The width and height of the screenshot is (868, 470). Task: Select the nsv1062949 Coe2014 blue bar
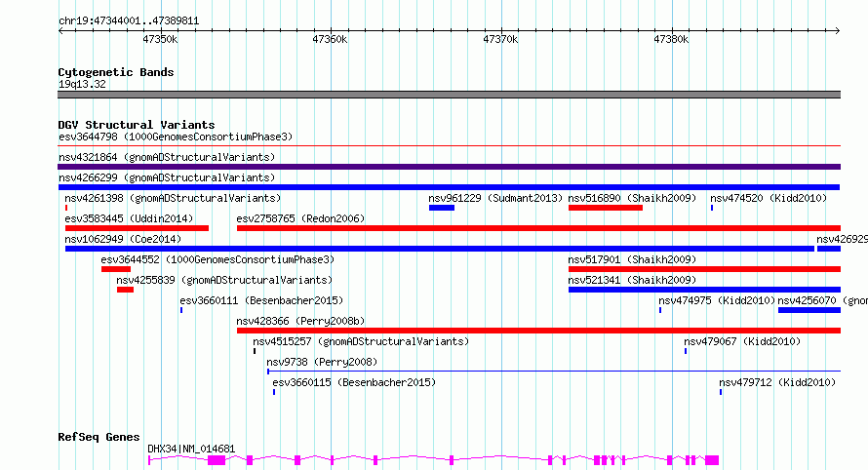click(x=440, y=249)
